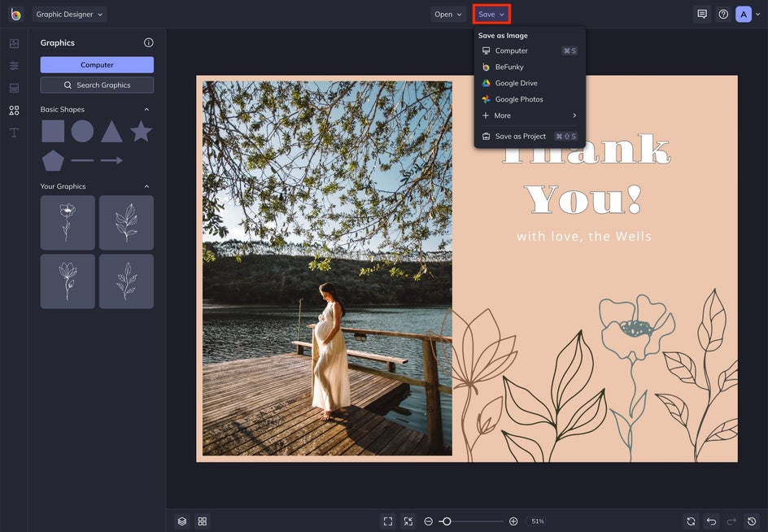Open the grid view icon in the bottom bar
Viewport: 768px width, 532px height.
point(203,521)
